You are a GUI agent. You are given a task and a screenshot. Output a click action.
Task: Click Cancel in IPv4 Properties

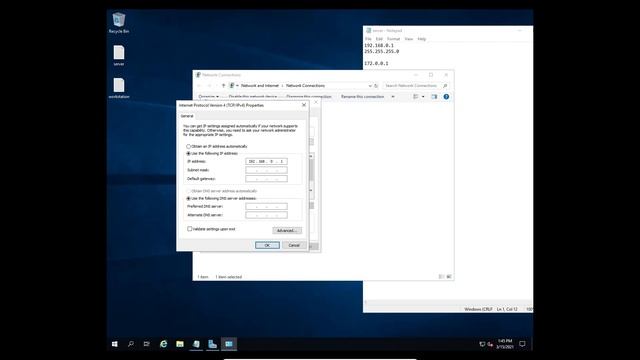tap(294, 245)
